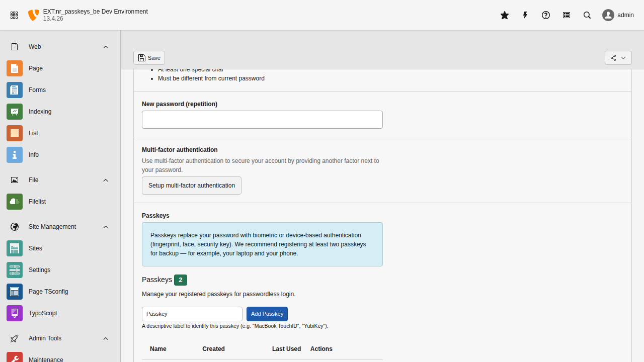The height and width of the screenshot is (362, 644).
Task: Open the TYPO3 module menu grid icon
Action: coord(14,15)
